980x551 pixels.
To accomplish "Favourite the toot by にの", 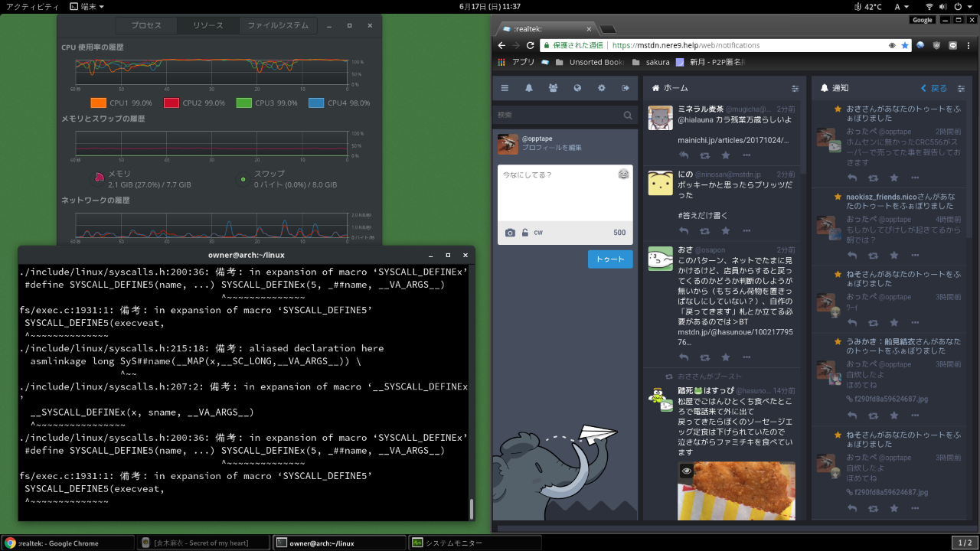I will pos(725,230).
